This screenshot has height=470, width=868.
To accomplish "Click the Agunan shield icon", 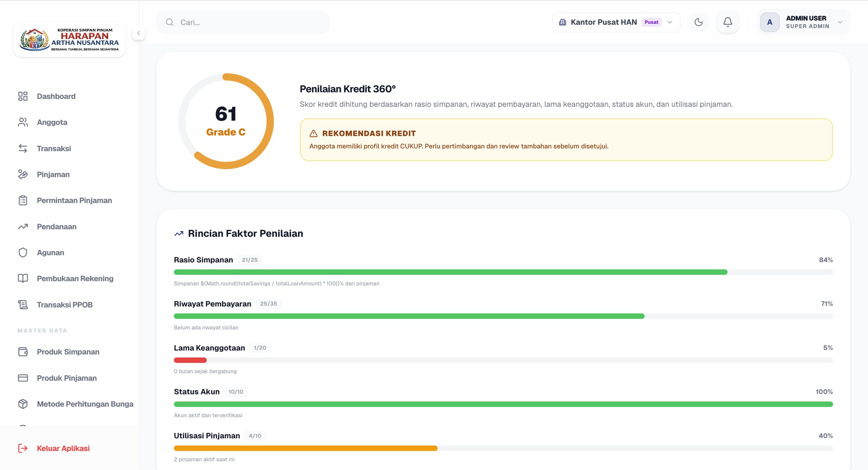I will coord(23,252).
